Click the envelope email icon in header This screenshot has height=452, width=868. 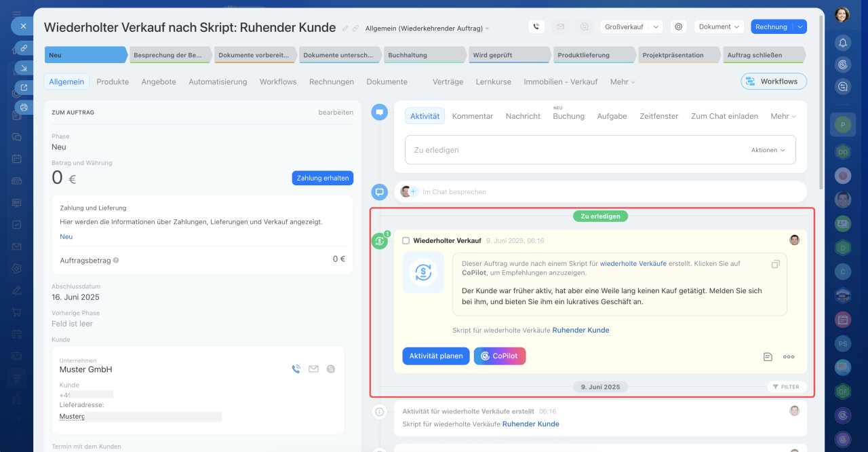click(x=560, y=27)
